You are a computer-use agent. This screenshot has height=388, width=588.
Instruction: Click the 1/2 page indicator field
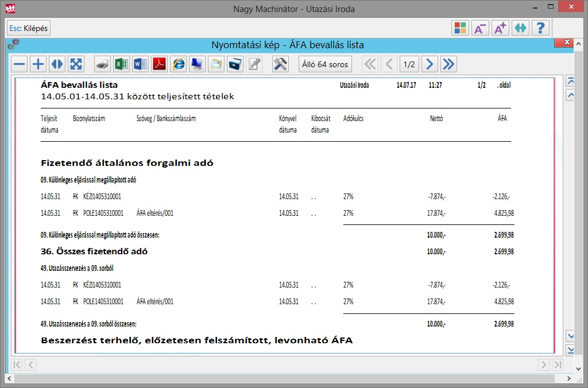[x=409, y=64]
